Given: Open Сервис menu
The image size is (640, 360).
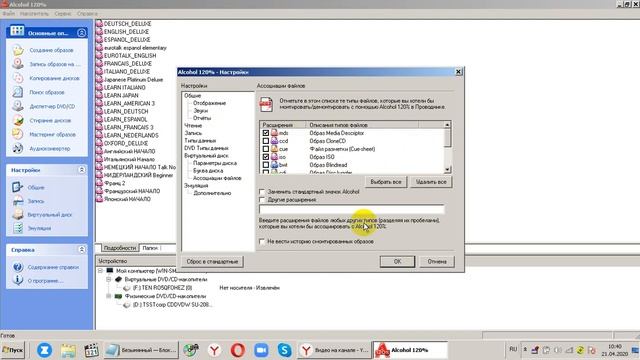Looking at the screenshot, I should [63, 13].
